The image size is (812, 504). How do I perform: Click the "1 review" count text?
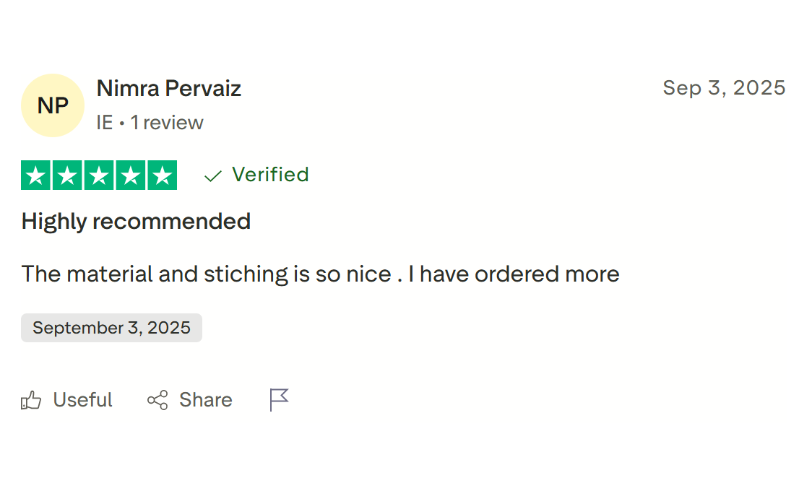click(167, 123)
